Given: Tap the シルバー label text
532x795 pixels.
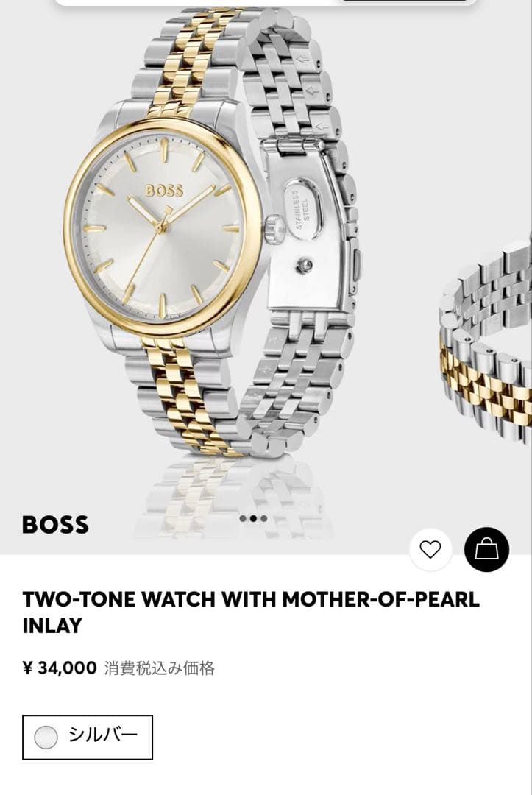Looking at the screenshot, I should [x=103, y=734].
